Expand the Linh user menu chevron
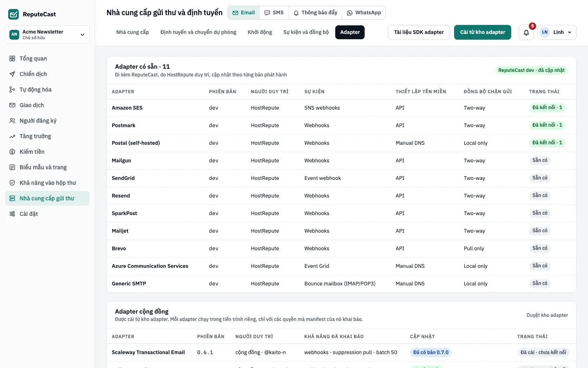Screen dimensions: 588x368 point(570,32)
